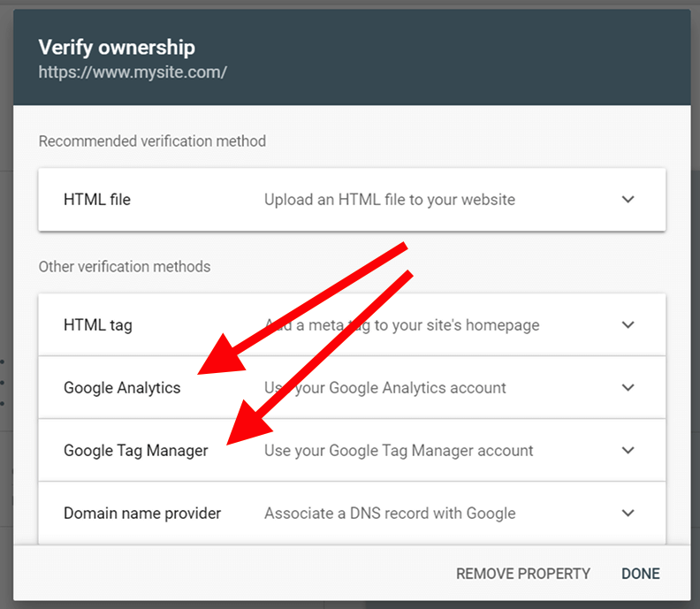Expand Domain name provider chevron
Viewport: 700px width, 609px height.
[628, 514]
